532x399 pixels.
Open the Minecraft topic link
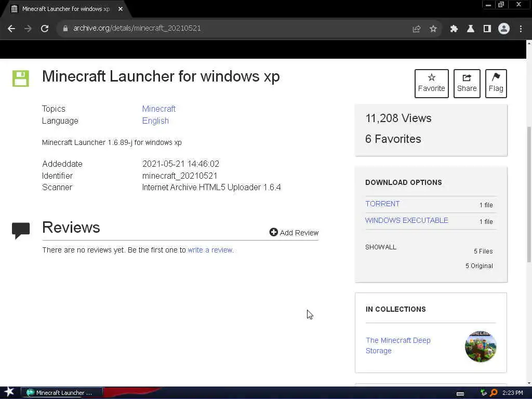point(159,109)
